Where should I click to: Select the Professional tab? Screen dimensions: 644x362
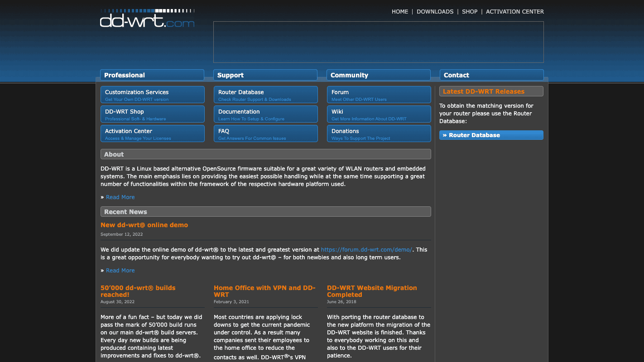click(x=152, y=75)
